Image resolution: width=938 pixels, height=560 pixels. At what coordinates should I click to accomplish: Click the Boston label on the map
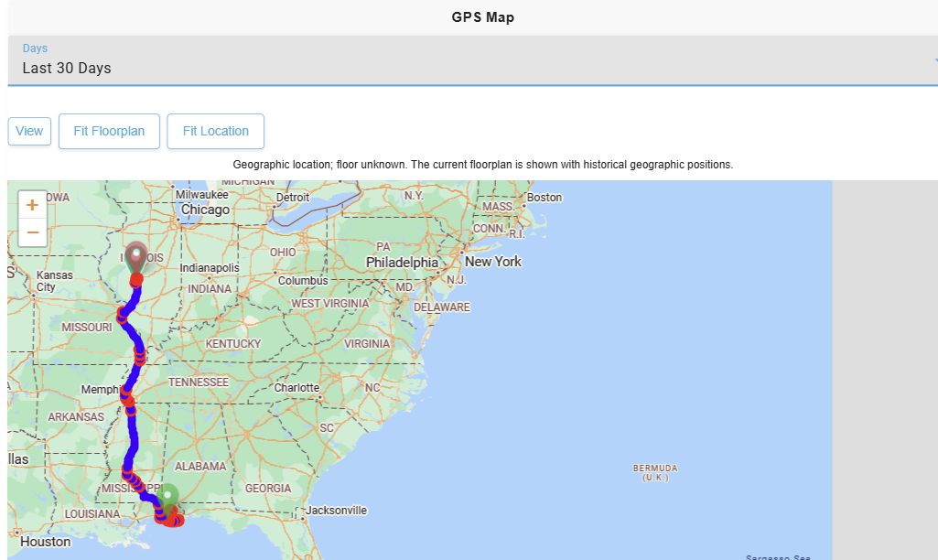(x=544, y=198)
